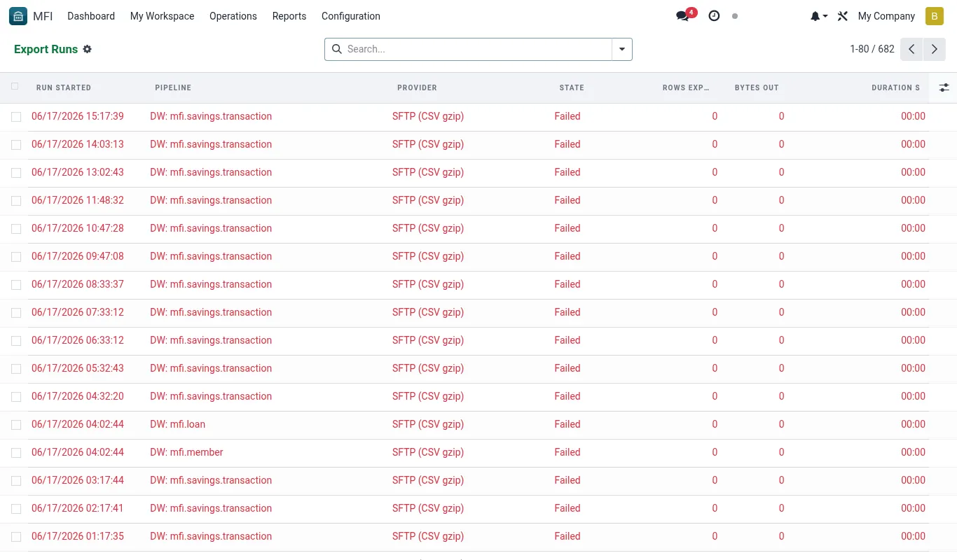The height and width of the screenshot is (560, 957).
Task: Sort by Bytes Out column header
Action: (757, 87)
